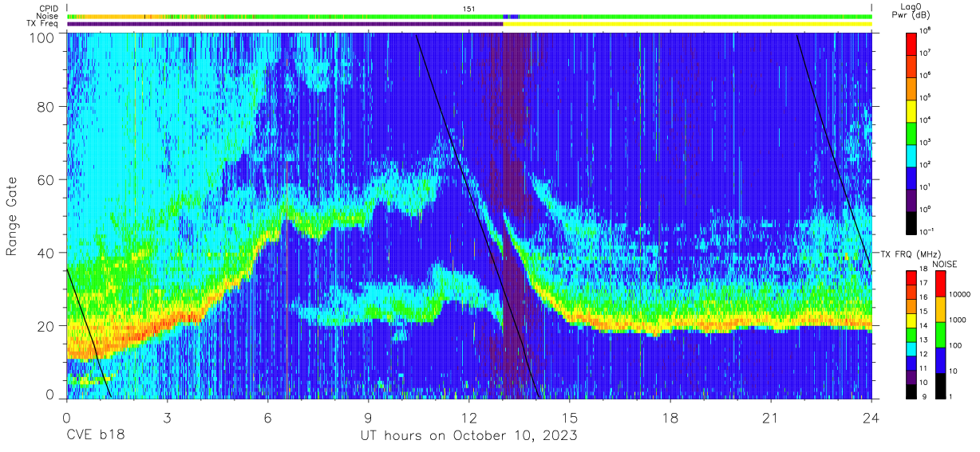Click the '12' UT hours axis label
Screen dimensions: 980x452
point(469,419)
